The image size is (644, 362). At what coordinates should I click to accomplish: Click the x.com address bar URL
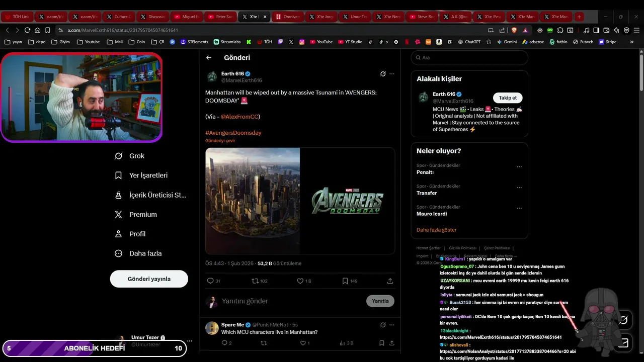123,30
